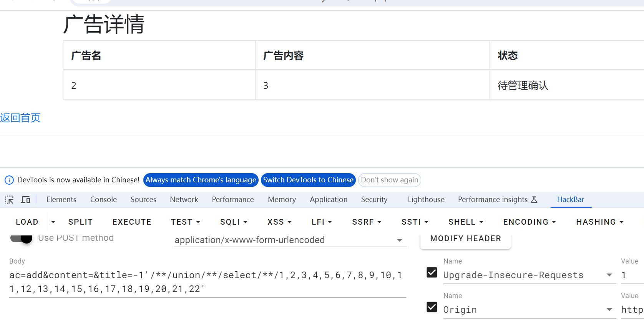Open the Lighthouse tab
Viewport: 644px width, 322px height.
click(x=426, y=200)
